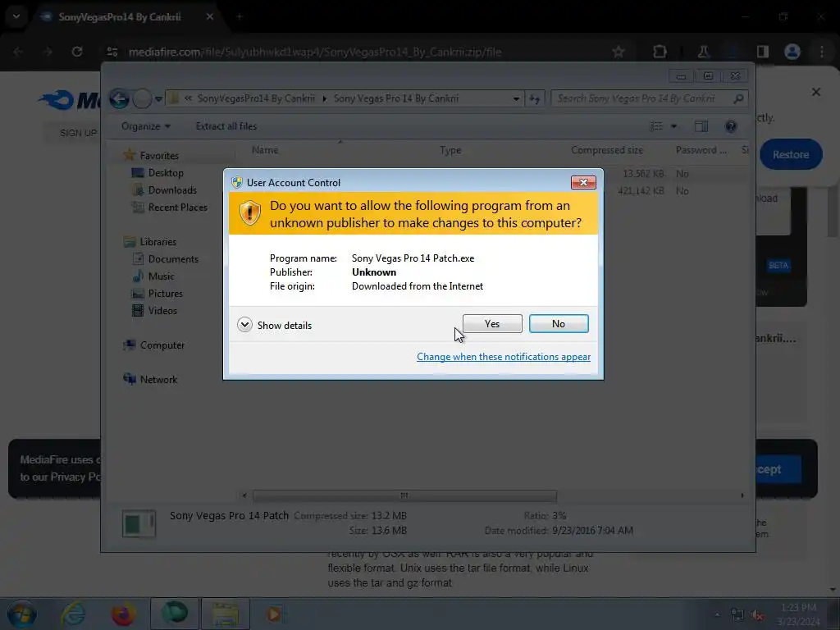Click the Search Sony Vegas Pro 14 field
Screen dimensions: 840x630
coord(650,98)
